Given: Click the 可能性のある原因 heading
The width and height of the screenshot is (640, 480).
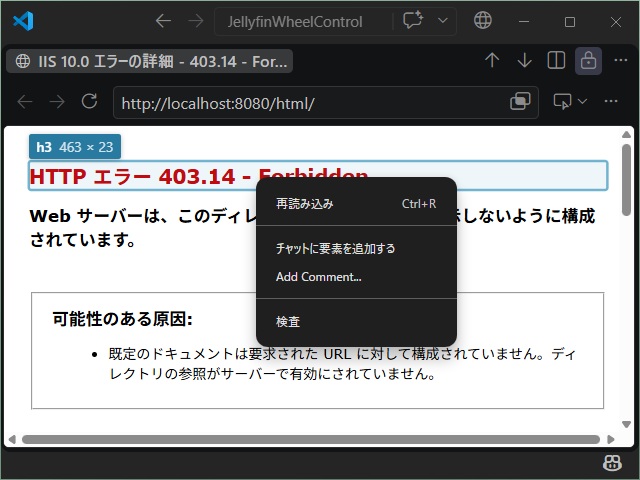Looking at the screenshot, I should [x=122, y=319].
